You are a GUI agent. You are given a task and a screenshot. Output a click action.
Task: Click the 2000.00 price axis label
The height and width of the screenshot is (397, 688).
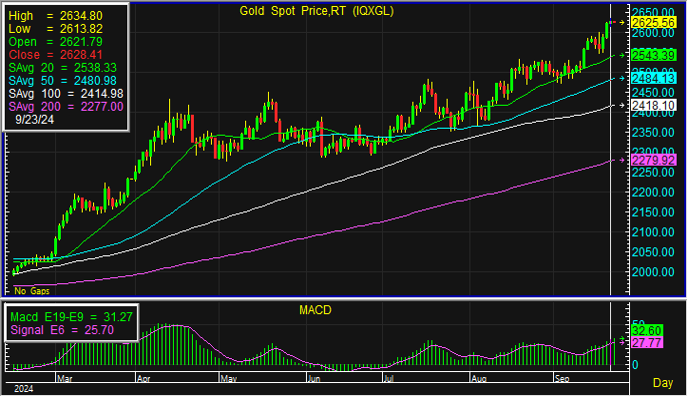click(653, 272)
